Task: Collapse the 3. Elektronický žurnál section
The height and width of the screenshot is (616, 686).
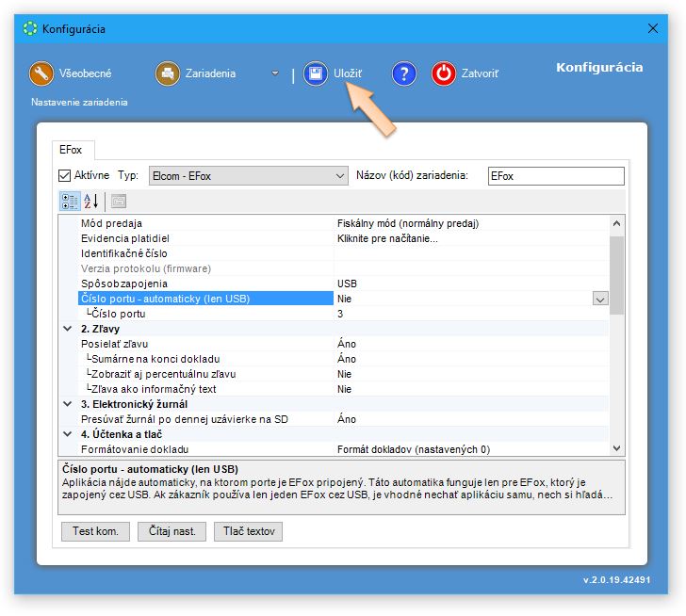Action: 67,404
